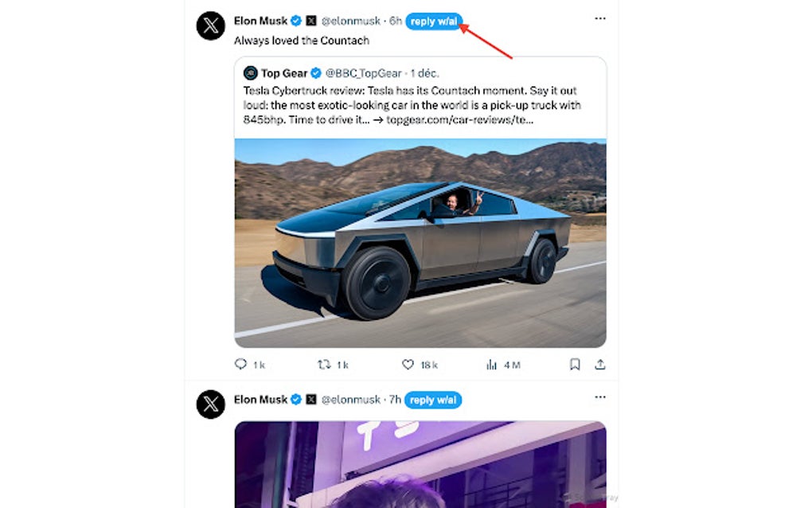The image size is (812, 508).
Task: Click the top 'reply w/ai' button
Action: (x=434, y=21)
